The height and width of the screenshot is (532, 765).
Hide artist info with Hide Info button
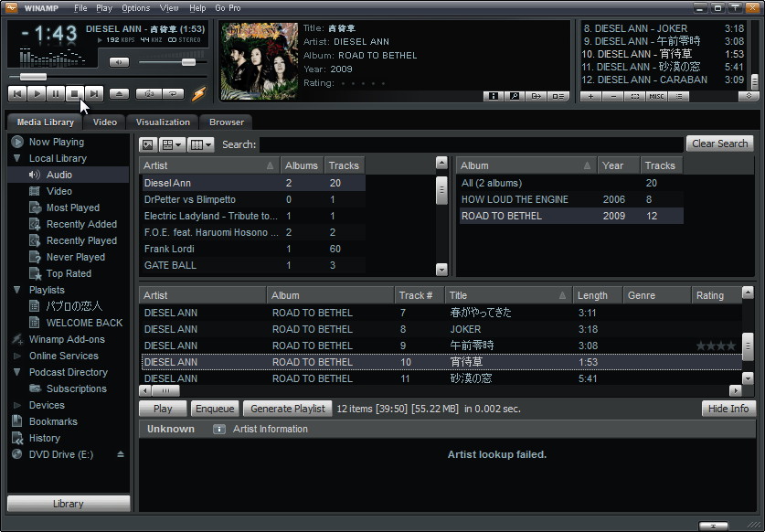[x=728, y=409]
